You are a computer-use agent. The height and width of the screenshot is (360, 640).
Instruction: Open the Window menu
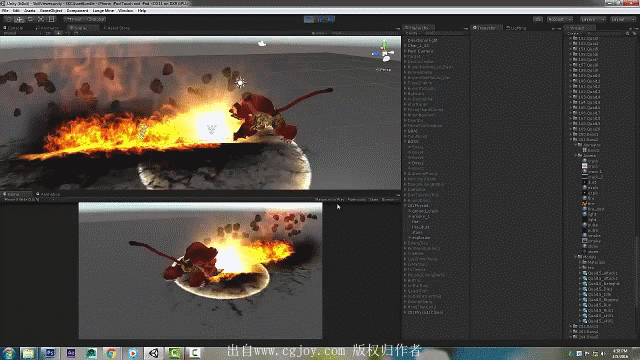click(x=125, y=11)
